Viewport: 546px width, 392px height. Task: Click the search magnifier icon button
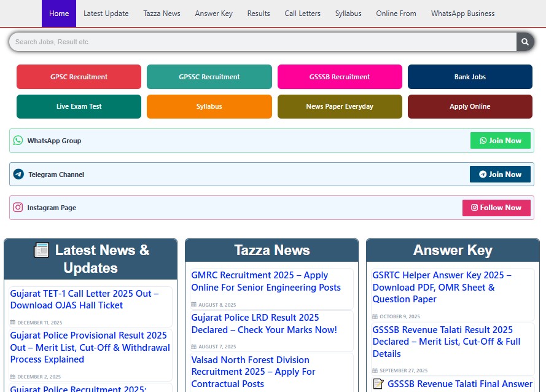coord(525,42)
